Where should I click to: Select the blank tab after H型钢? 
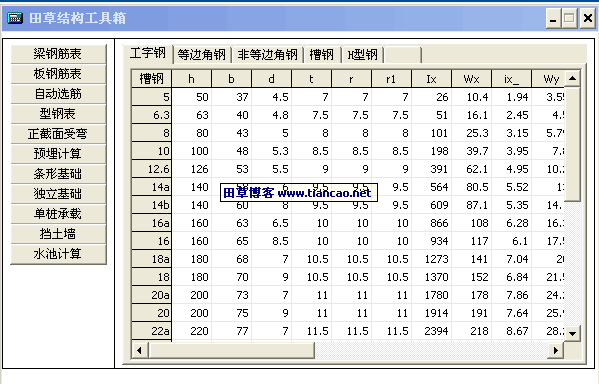pos(403,55)
